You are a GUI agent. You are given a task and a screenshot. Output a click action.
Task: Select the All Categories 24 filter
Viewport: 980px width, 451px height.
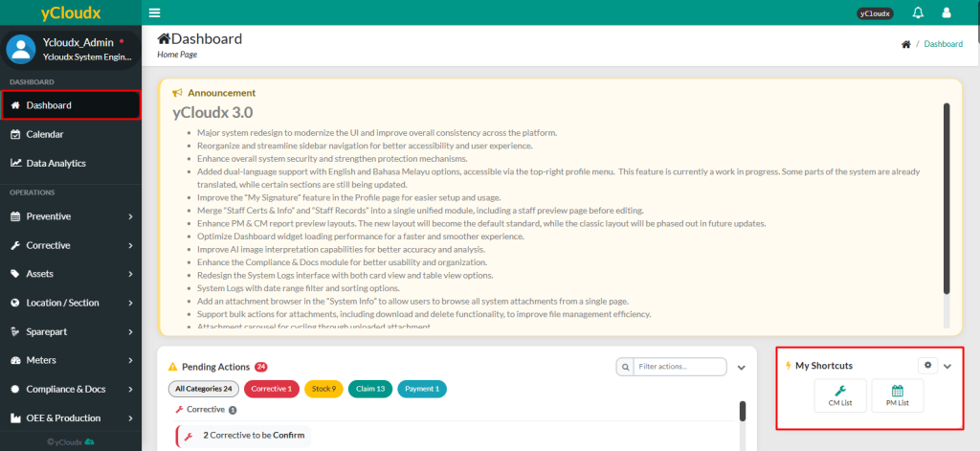pyautogui.click(x=203, y=389)
